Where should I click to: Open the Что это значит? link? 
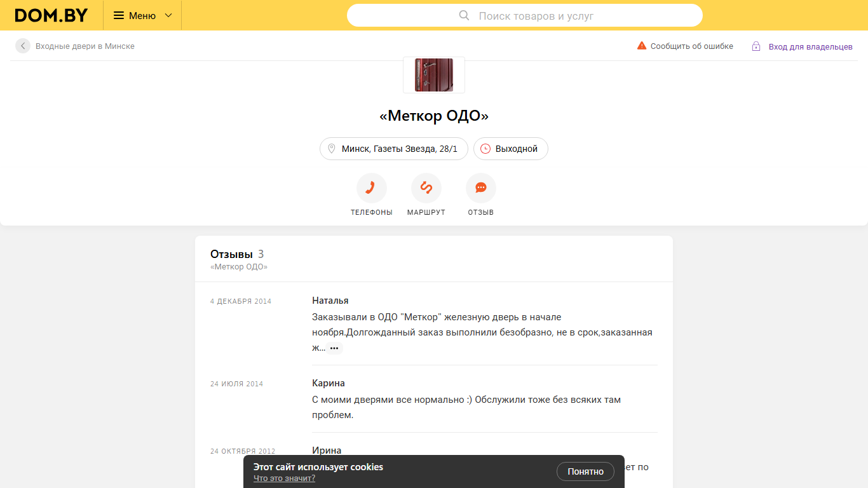click(x=284, y=478)
